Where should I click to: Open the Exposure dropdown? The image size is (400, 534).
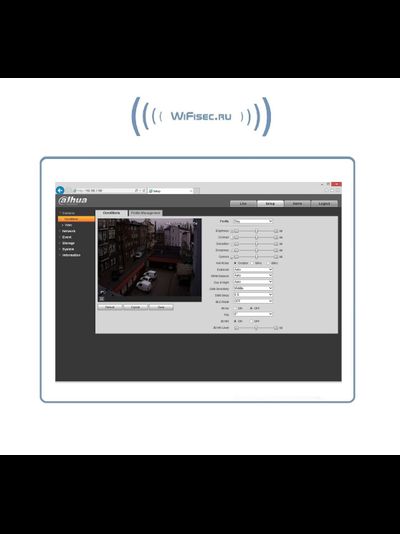[253, 269]
